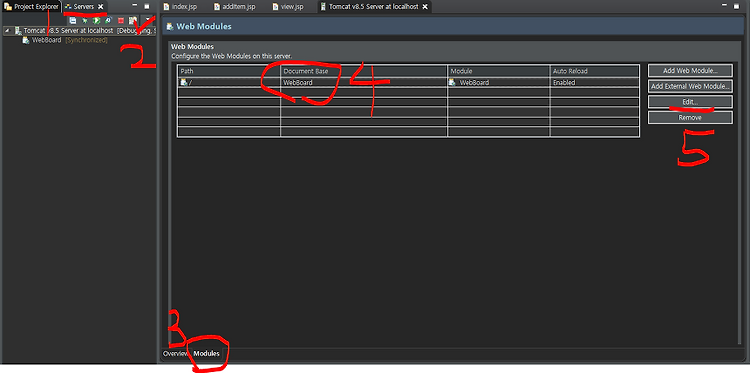Close the Tomcat v8.5 Server editor tab

[425, 7]
